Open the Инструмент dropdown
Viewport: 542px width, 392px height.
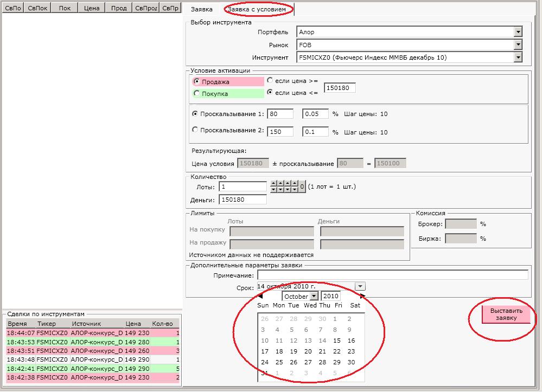coord(518,57)
